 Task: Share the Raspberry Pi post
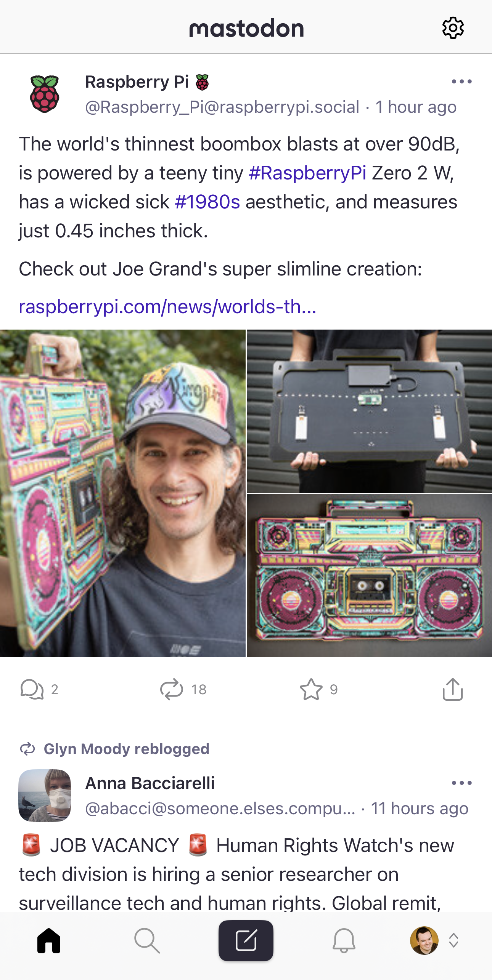click(453, 689)
